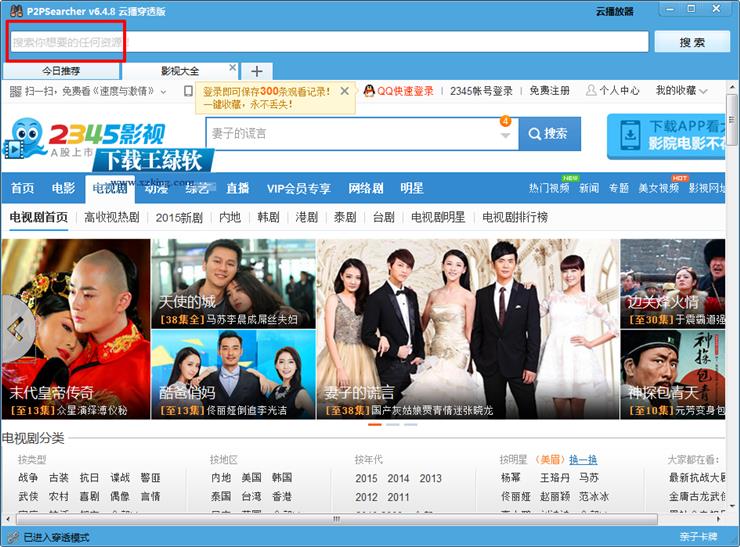Expand the 扫一扫 dropdown chevron
The width and height of the screenshot is (740, 547).
[x=163, y=92]
